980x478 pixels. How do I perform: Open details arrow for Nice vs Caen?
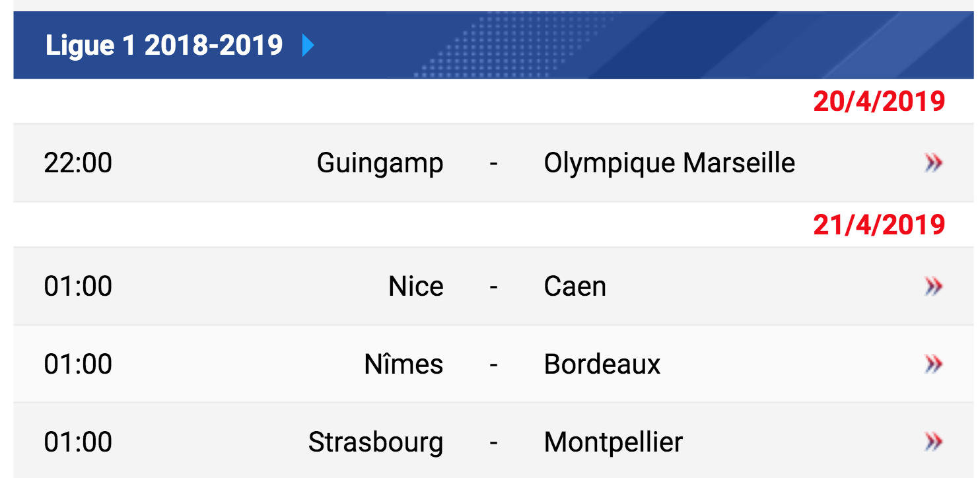point(933,287)
